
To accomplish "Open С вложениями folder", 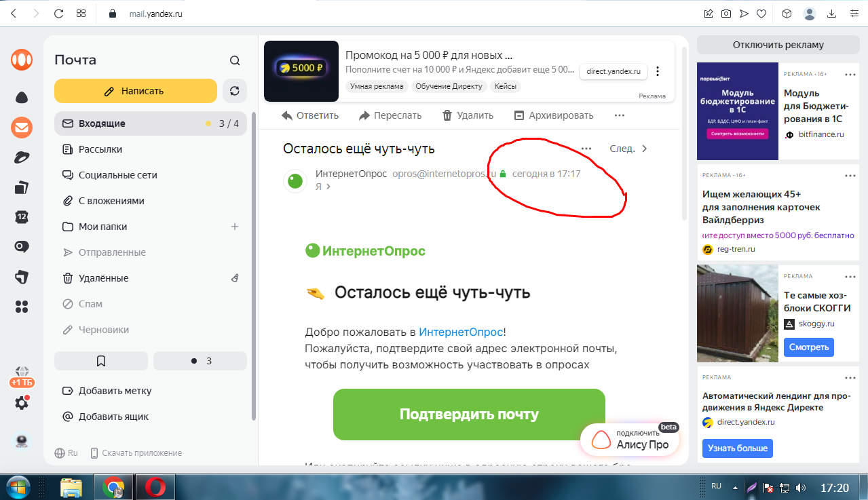I will coord(151,201).
